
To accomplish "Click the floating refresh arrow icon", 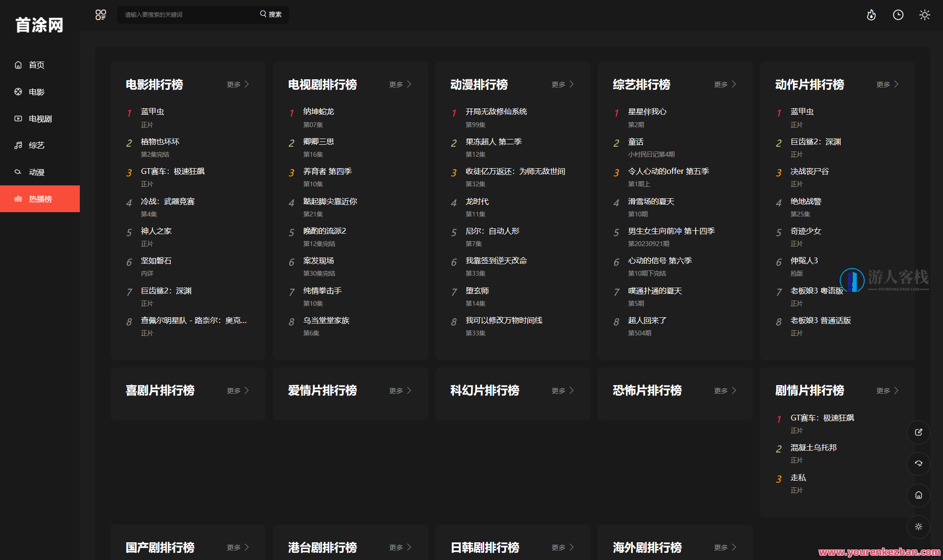I will [918, 463].
